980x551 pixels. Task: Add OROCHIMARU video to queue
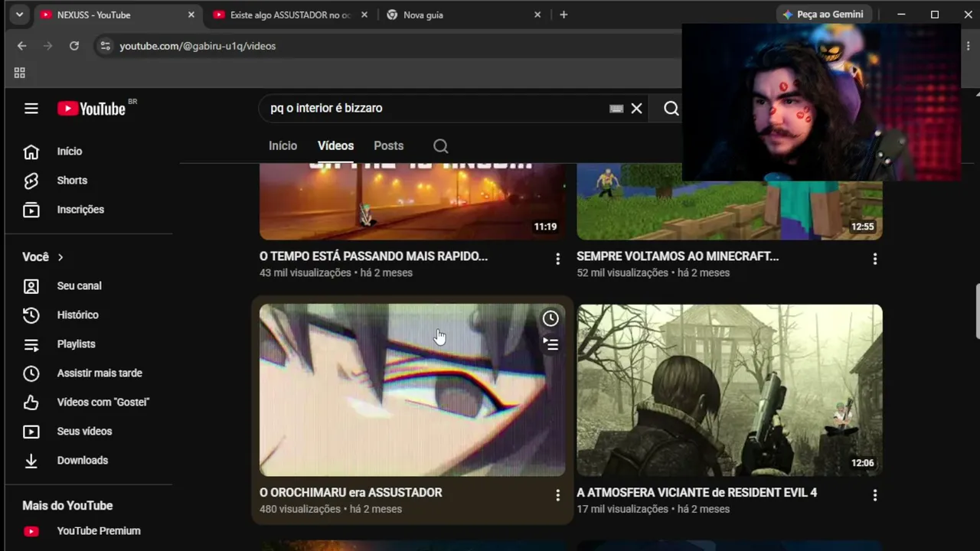click(x=550, y=344)
